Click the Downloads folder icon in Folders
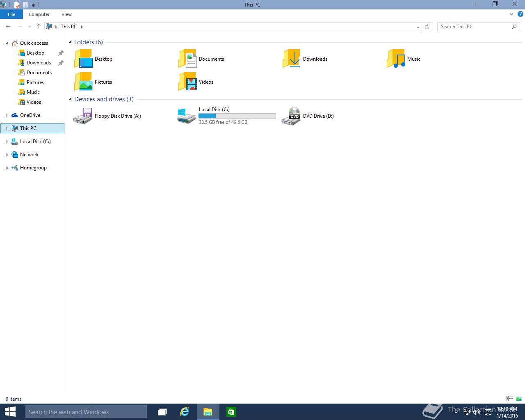The image size is (525, 420). pos(291,59)
